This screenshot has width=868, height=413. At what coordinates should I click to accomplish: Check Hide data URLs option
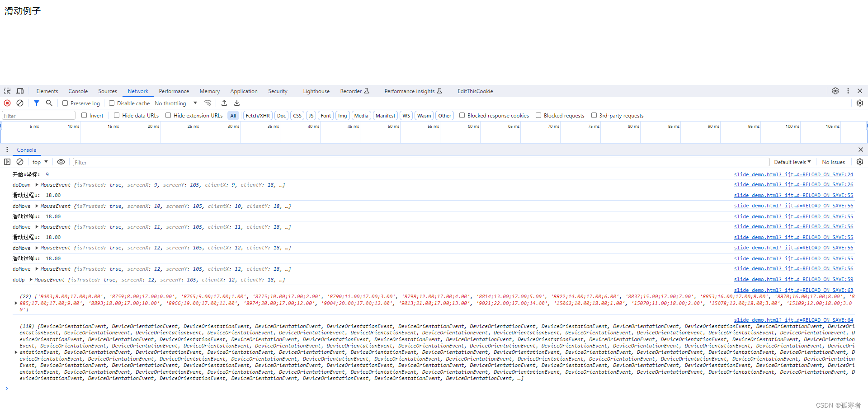click(x=117, y=115)
